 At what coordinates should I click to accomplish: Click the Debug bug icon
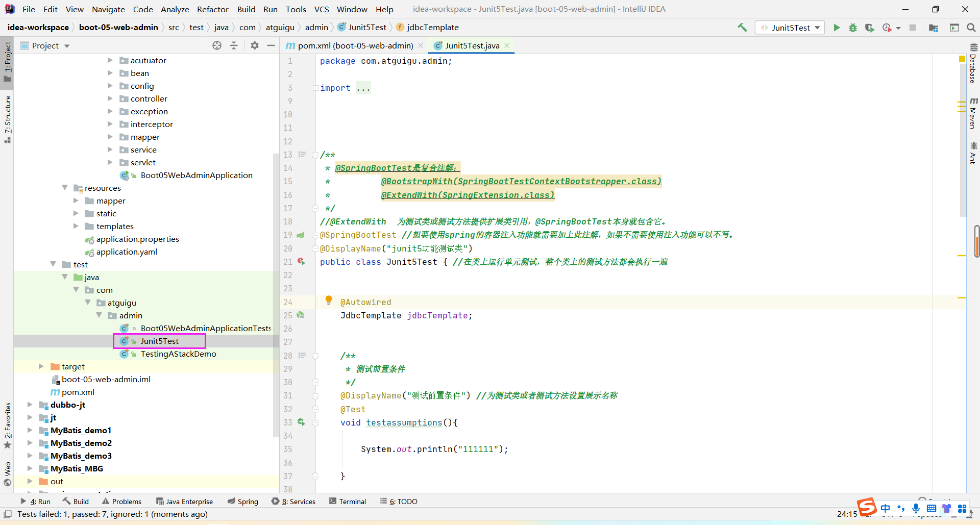pyautogui.click(x=853, y=28)
